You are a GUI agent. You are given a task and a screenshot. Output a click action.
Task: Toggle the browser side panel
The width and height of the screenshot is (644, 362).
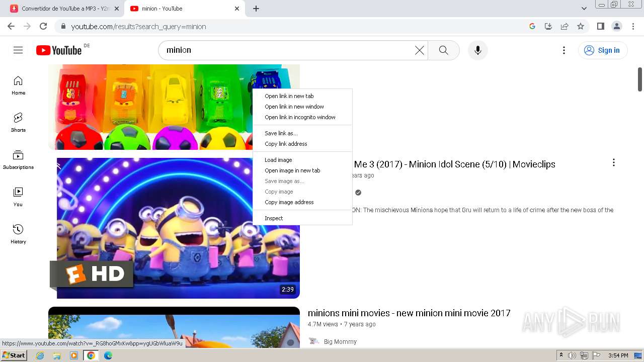[x=600, y=26]
